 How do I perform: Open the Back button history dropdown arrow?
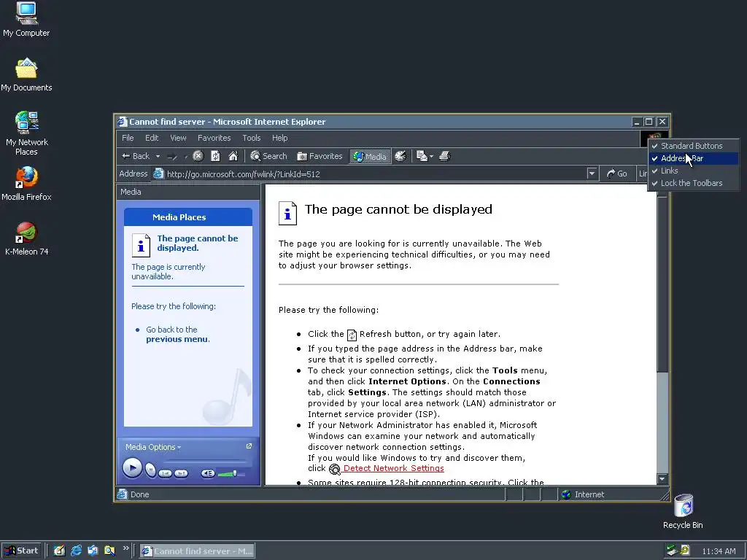coord(158,156)
